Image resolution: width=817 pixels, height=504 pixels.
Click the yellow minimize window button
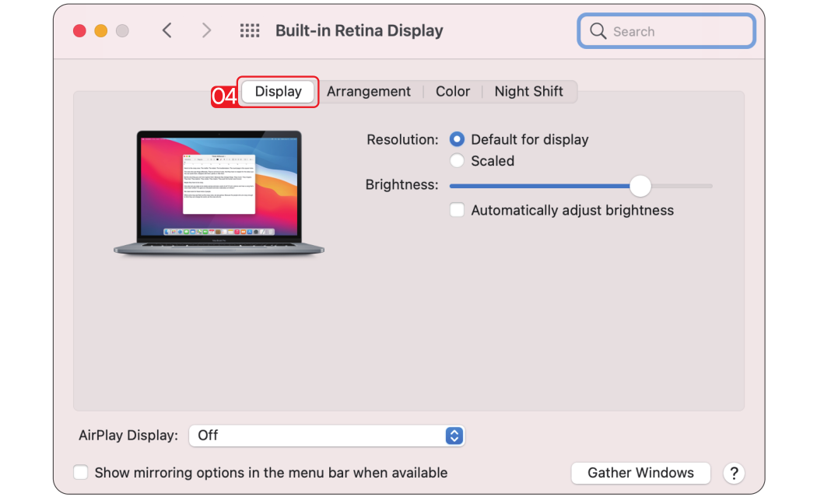coord(100,31)
